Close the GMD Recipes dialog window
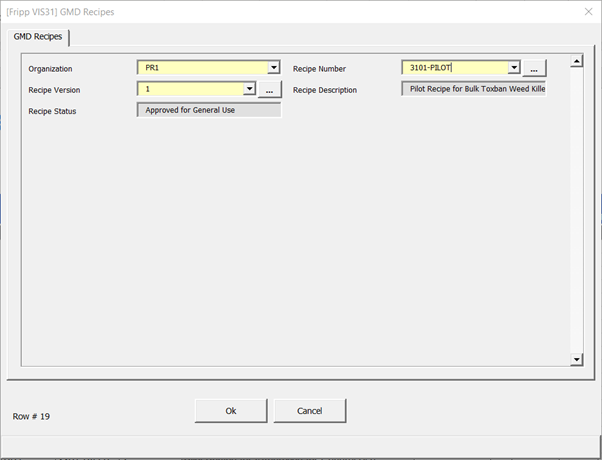The height and width of the screenshot is (460, 602). (588, 12)
